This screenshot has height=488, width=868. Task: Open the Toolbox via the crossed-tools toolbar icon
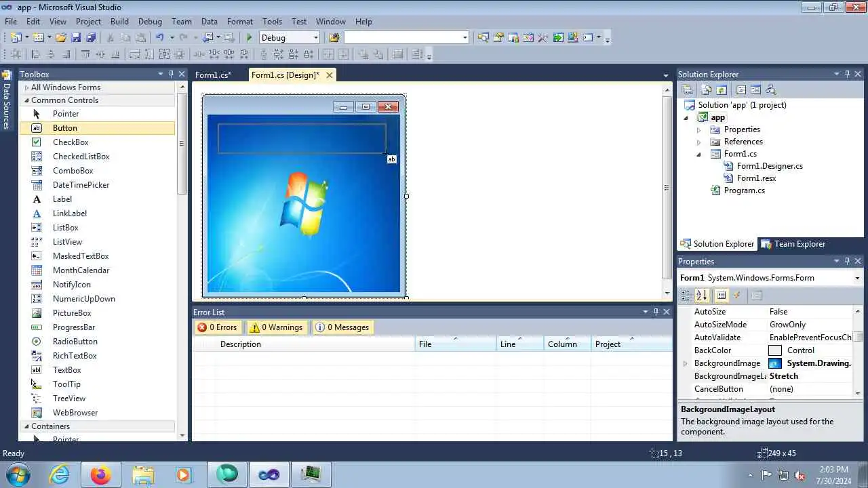pos(542,38)
